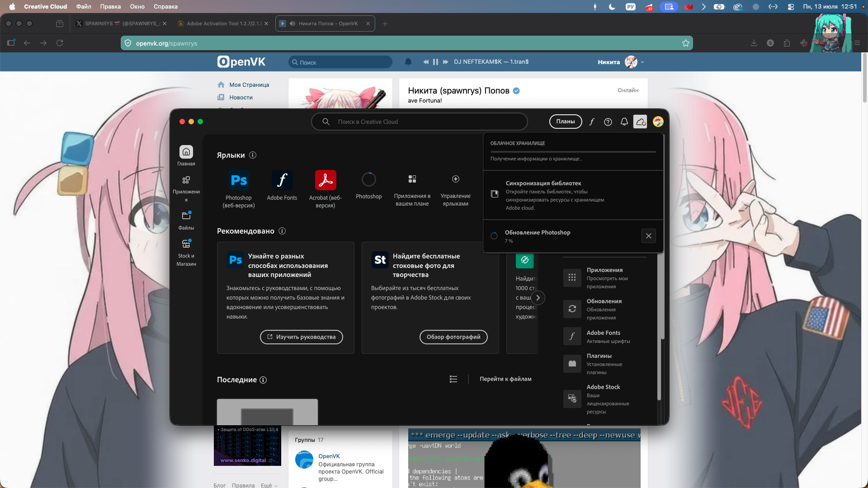The image size is (868, 488).
Task: Open the Adobe account avatar
Action: (x=658, y=122)
